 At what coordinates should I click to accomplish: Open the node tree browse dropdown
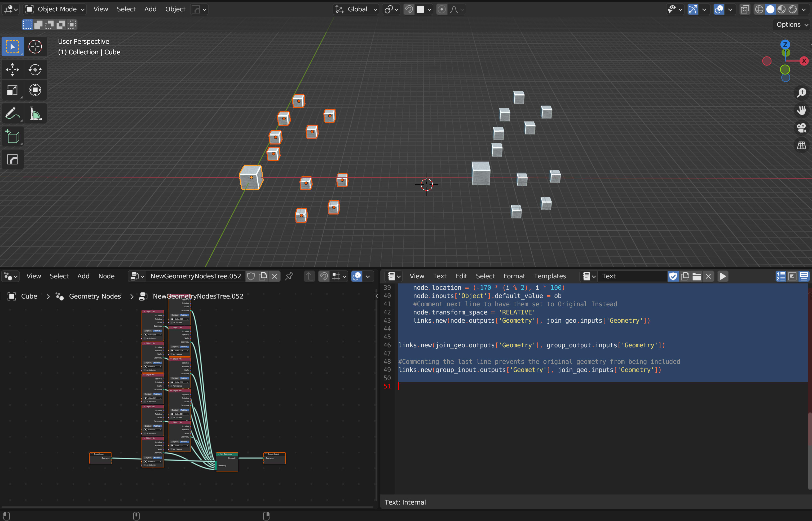coord(137,276)
